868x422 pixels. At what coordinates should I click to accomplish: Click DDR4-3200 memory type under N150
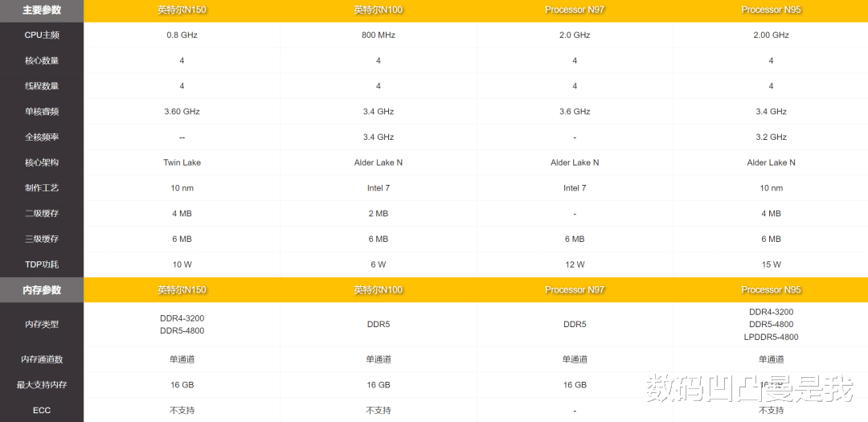tap(182, 318)
